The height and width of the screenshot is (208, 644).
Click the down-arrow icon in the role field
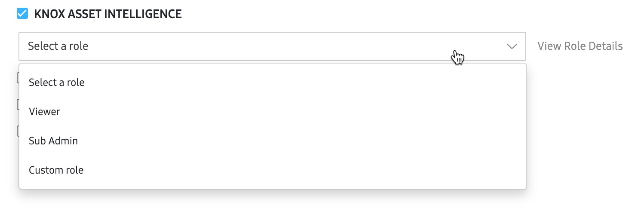click(512, 46)
